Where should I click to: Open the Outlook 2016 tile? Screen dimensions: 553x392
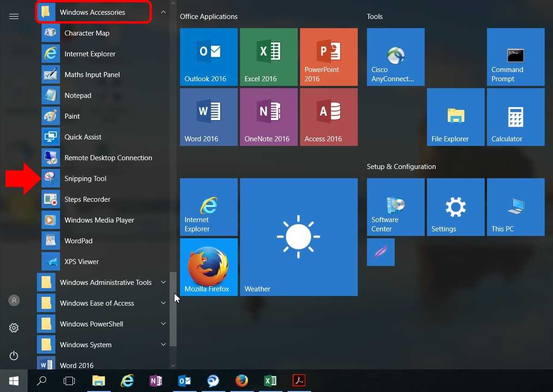pyautogui.click(x=209, y=57)
